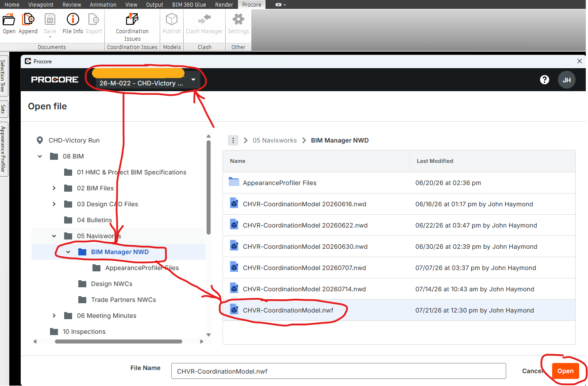Click the orange Open button

(x=565, y=371)
